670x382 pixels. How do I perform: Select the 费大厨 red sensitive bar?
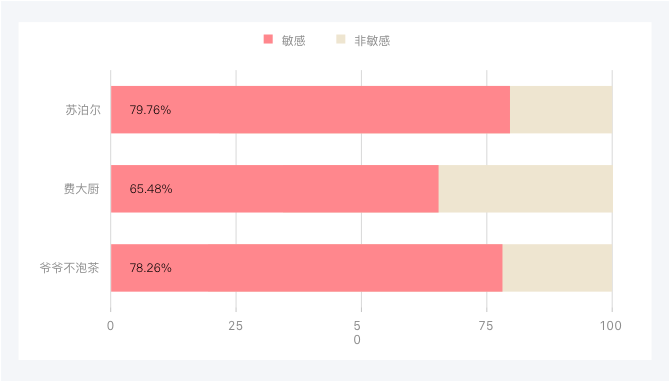[275, 189]
